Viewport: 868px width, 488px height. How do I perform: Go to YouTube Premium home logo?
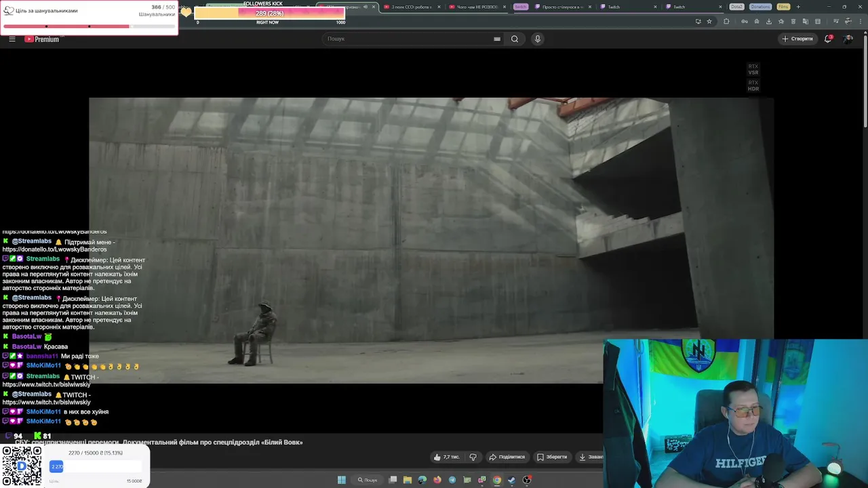coord(42,39)
